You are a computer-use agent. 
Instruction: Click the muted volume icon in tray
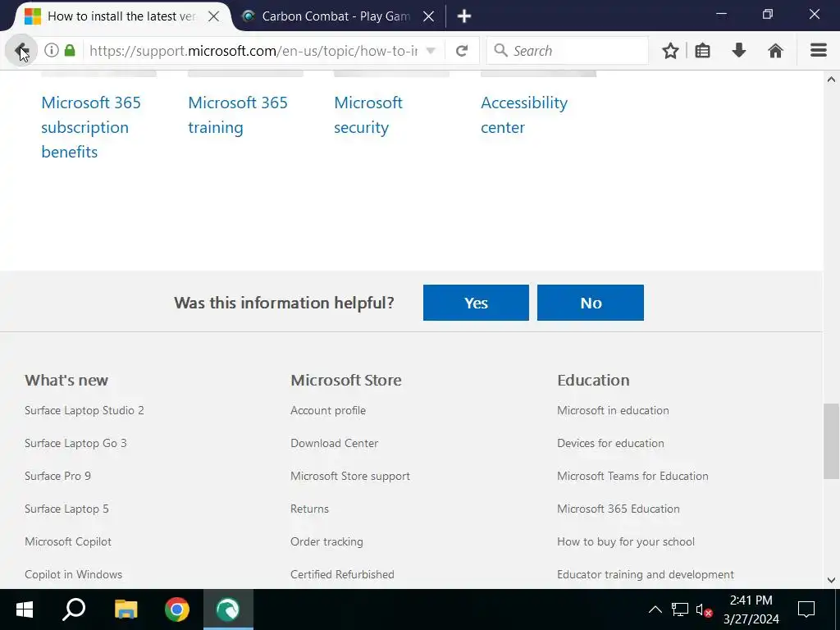(x=704, y=609)
